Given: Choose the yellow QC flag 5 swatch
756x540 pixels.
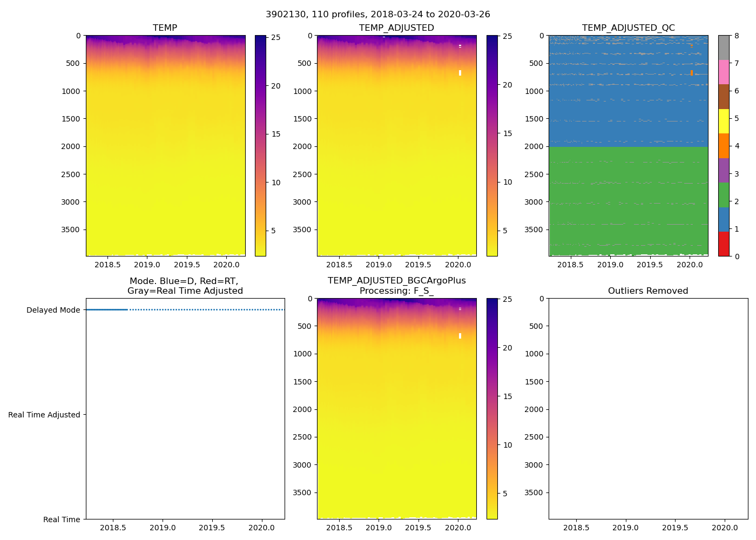Looking at the screenshot, I should tap(724, 122).
